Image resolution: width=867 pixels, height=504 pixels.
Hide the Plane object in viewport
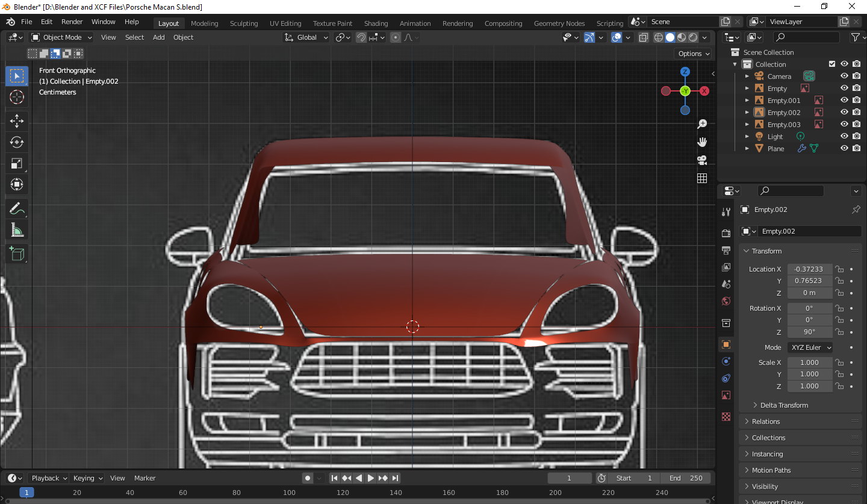click(844, 149)
